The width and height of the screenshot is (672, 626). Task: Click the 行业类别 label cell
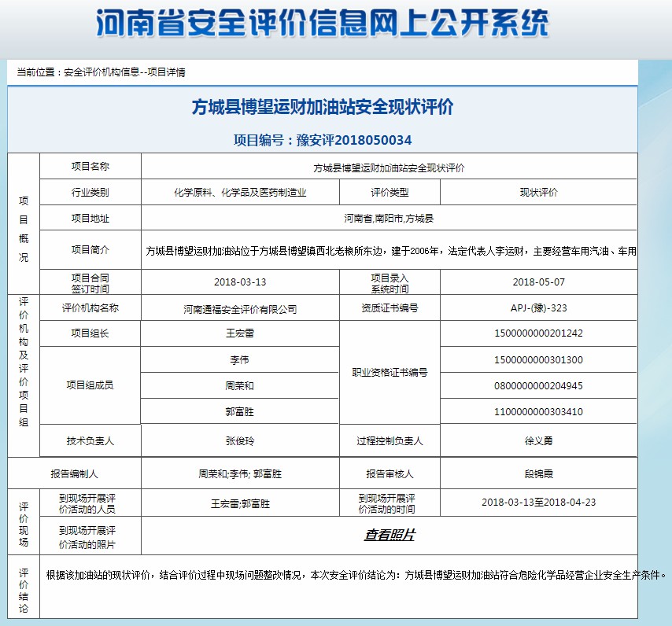click(90, 192)
